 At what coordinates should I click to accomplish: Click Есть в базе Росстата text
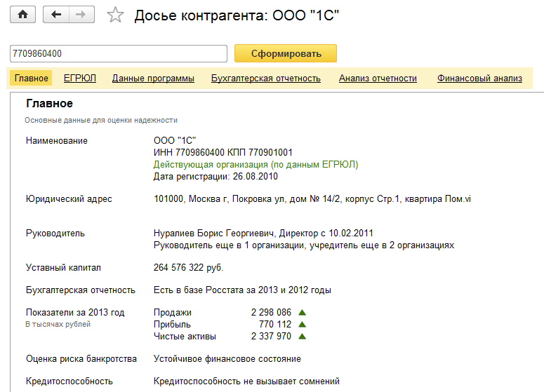[x=242, y=290]
